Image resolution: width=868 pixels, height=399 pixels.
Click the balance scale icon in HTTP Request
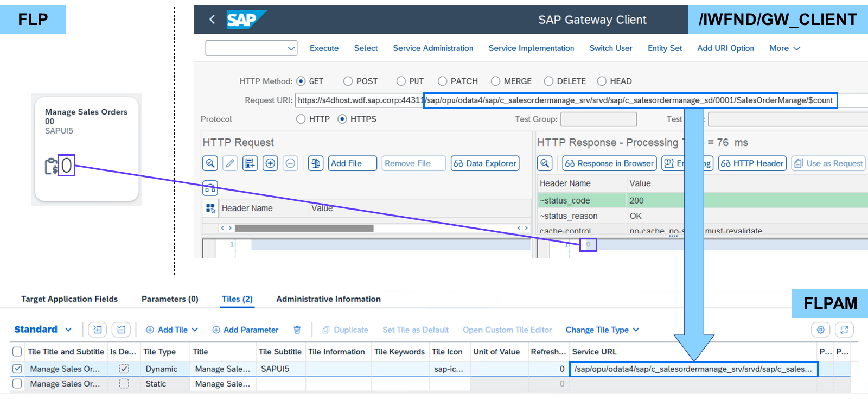pos(316,163)
